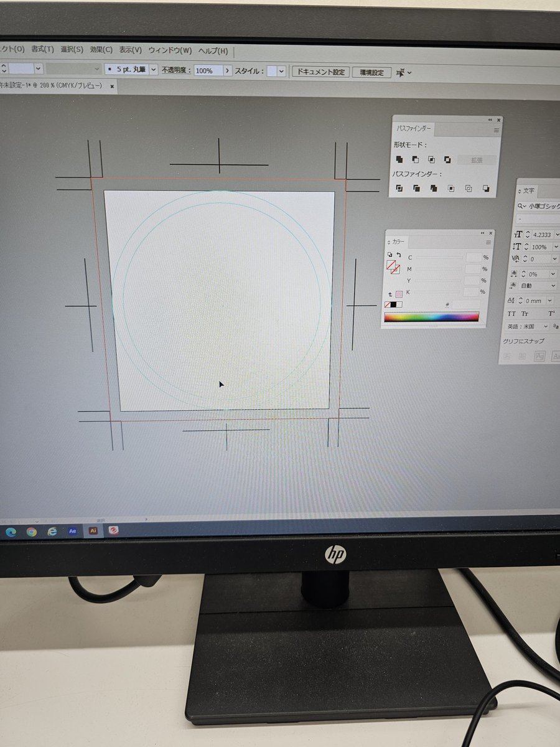This screenshot has width=560, height=747.
Task: Open Internet Explorer from the taskbar
Action: (x=52, y=531)
